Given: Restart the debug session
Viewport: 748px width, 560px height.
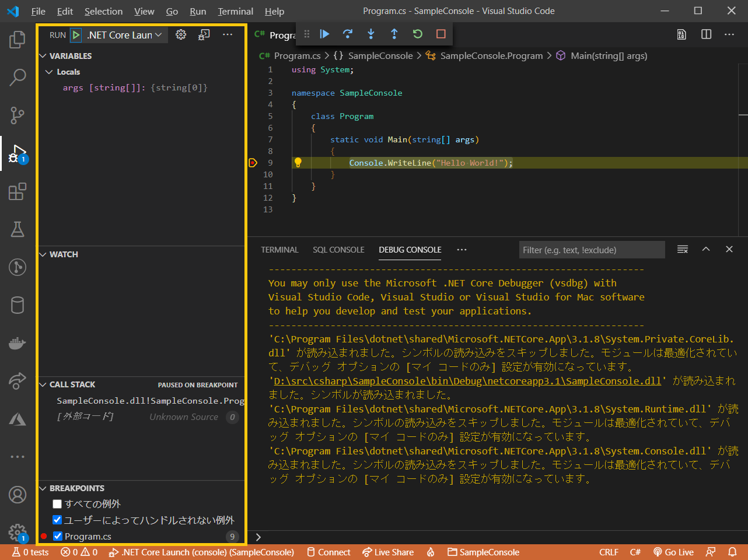Looking at the screenshot, I should (x=418, y=34).
